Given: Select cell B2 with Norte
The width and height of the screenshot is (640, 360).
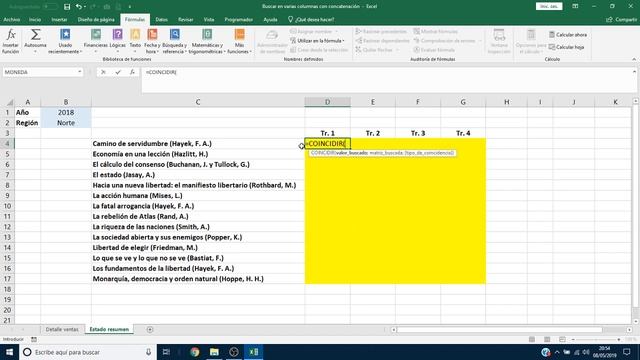Looking at the screenshot, I should click(x=66, y=123).
